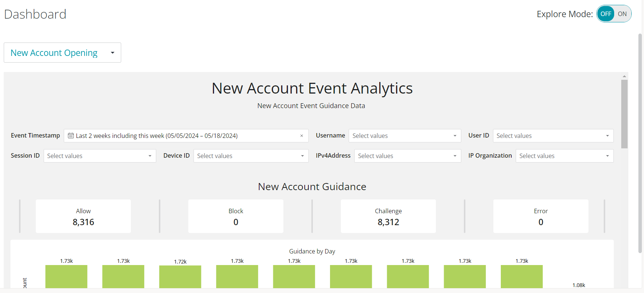Click the New Account Event Analytics heading
The image size is (644, 293).
(312, 88)
